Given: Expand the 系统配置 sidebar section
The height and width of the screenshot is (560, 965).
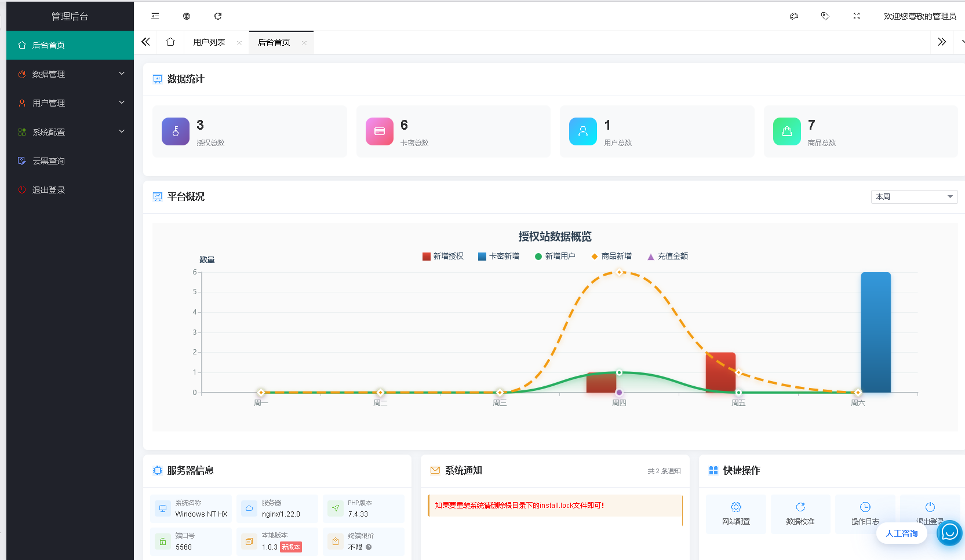Looking at the screenshot, I should coord(70,131).
